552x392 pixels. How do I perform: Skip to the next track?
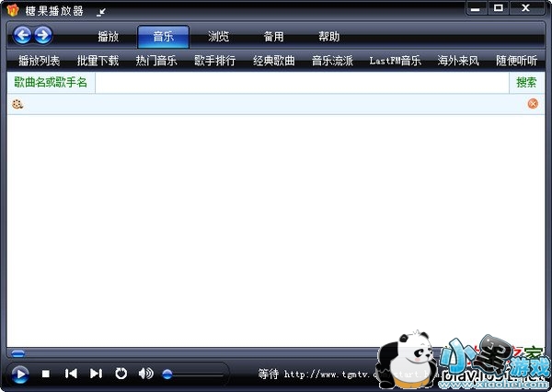pyautogui.click(x=96, y=374)
